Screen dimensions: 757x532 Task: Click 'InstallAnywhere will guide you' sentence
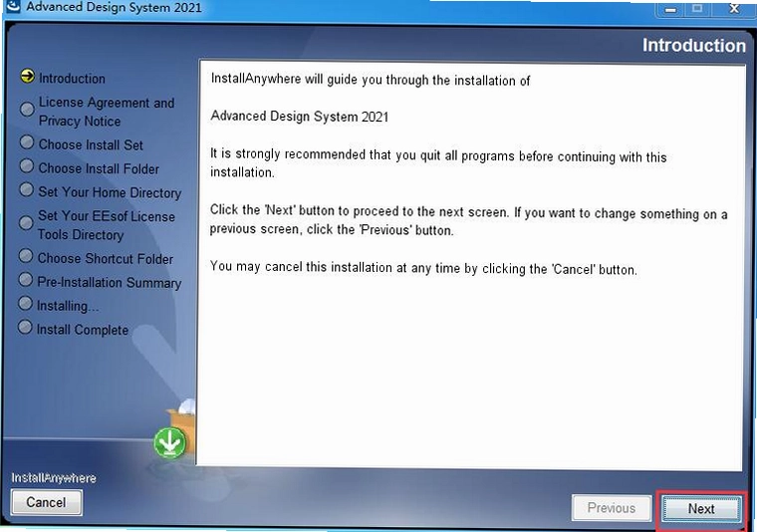pos(371,80)
